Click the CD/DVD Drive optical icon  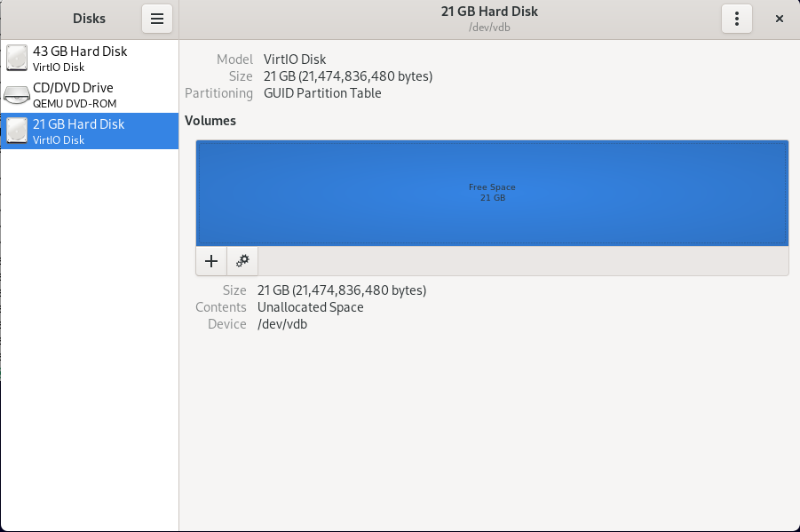pyautogui.click(x=17, y=95)
